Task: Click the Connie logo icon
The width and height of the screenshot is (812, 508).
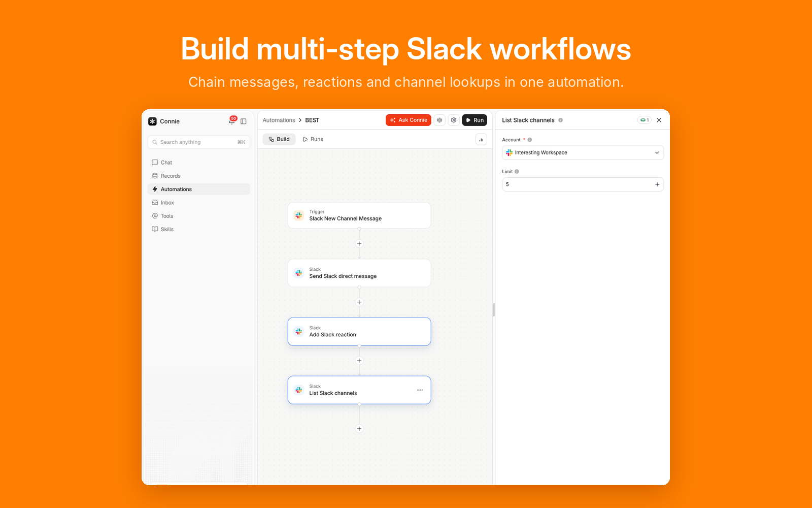Action: tap(152, 121)
